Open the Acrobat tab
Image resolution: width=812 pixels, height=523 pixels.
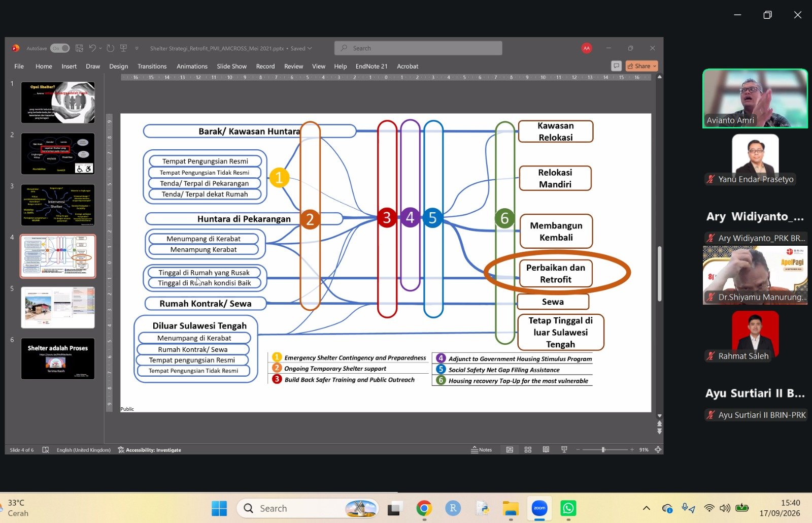point(408,67)
